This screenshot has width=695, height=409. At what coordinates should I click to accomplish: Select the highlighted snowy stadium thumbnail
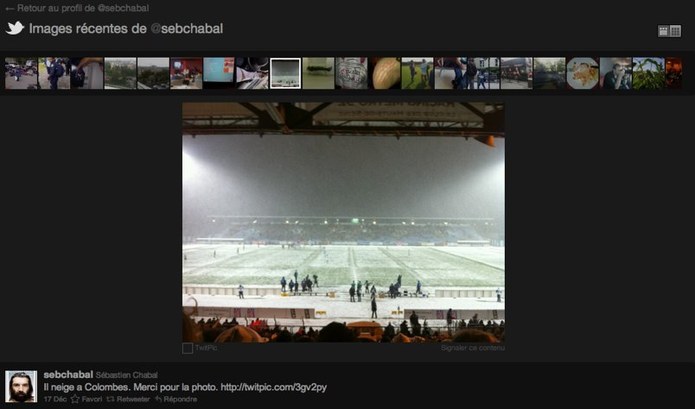point(285,73)
